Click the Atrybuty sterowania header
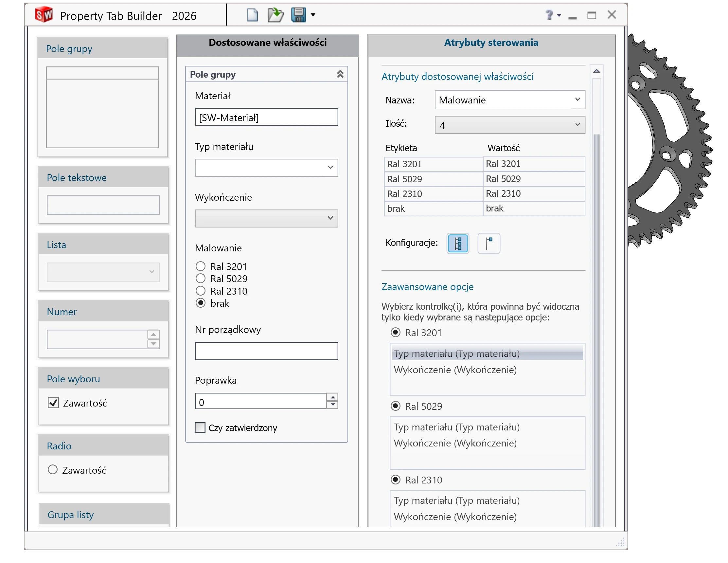 point(491,43)
